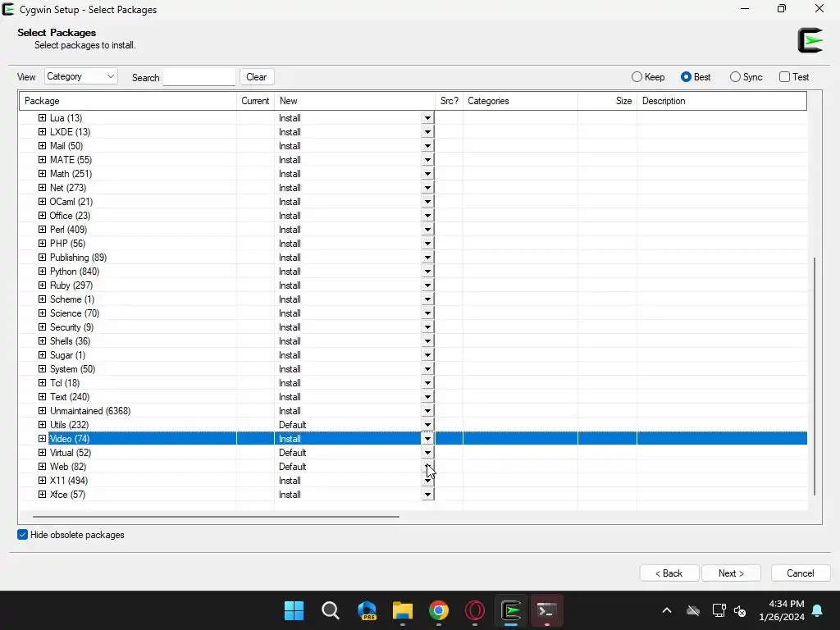Expand the Net (273) category

43,188
